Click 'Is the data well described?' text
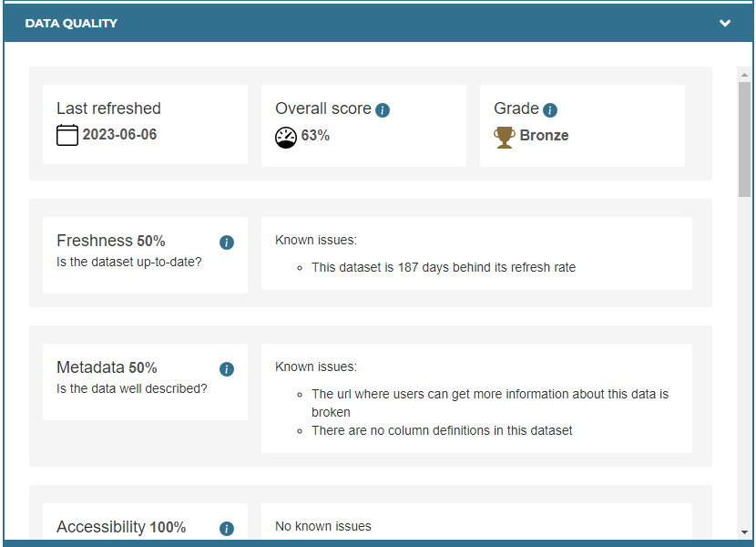 132,388
